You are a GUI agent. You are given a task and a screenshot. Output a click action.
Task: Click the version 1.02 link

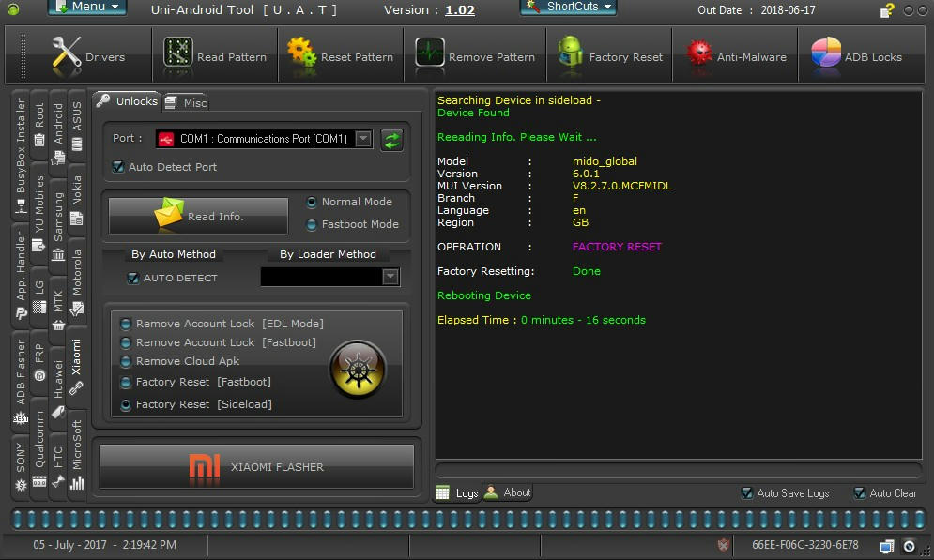pos(460,10)
